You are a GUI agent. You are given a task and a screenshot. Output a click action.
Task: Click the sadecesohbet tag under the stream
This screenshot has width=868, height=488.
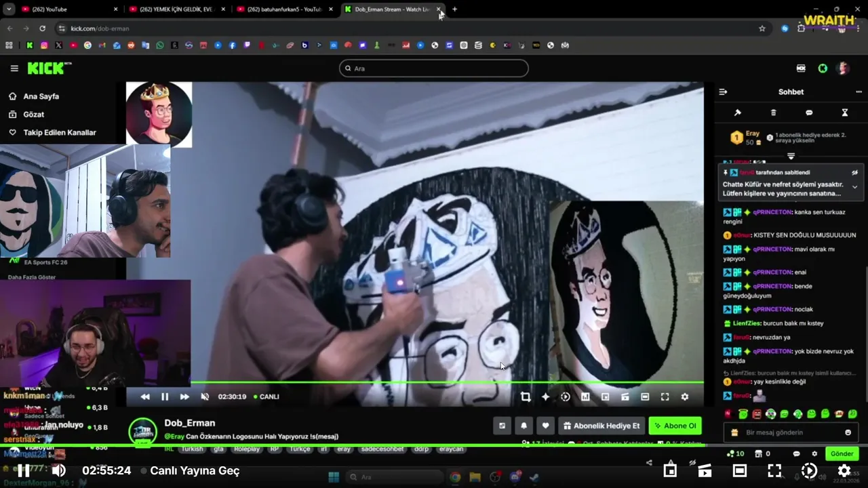382,449
